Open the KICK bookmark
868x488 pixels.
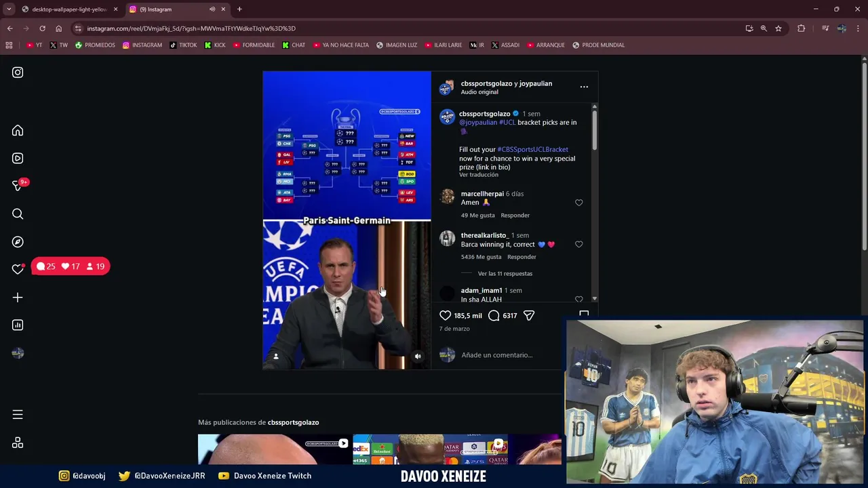pos(215,45)
